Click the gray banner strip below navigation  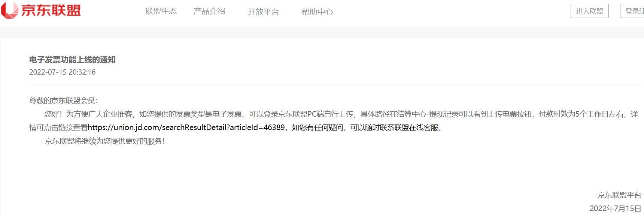click(x=322, y=33)
